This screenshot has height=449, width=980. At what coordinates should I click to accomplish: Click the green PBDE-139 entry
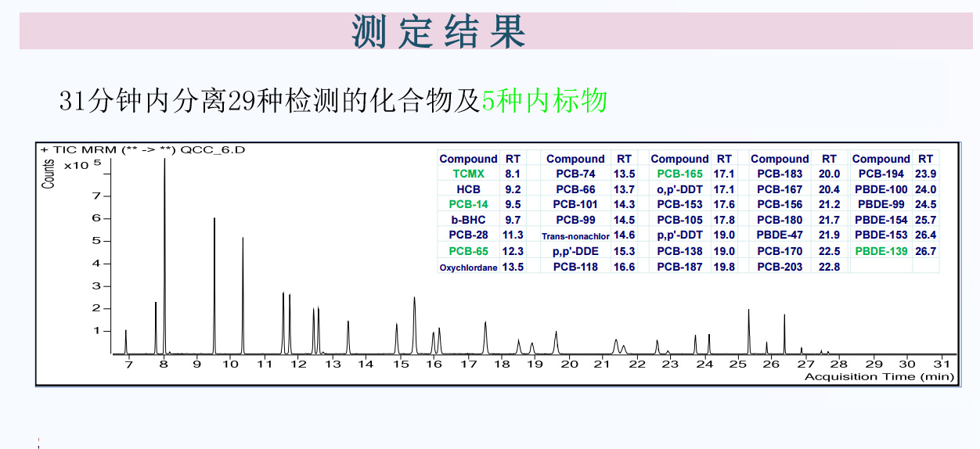pos(881,252)
